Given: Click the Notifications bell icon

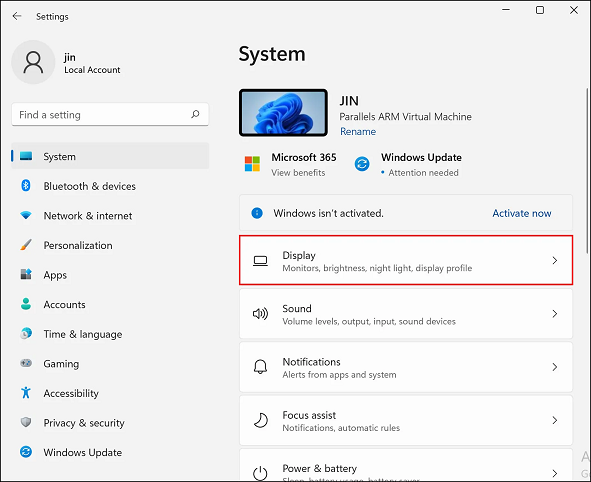Looking at the screenshot, I should tap(260, 367).
